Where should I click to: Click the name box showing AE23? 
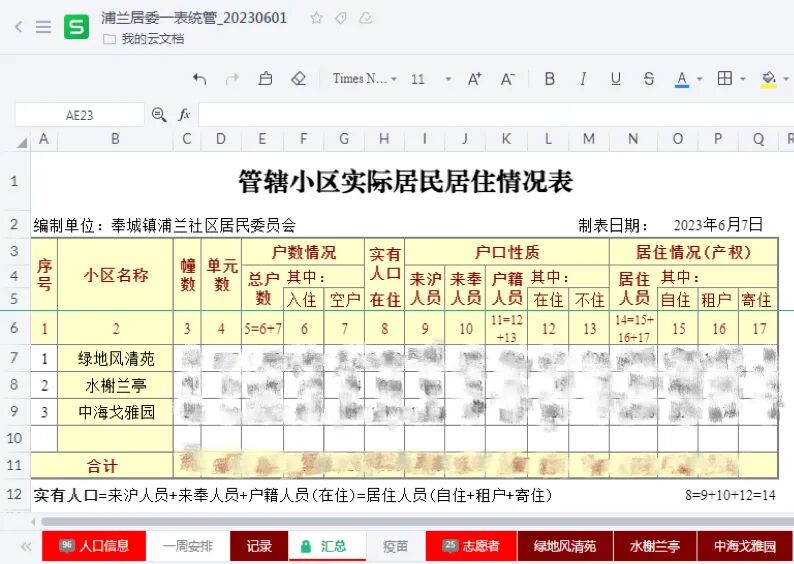click(80, 115)
